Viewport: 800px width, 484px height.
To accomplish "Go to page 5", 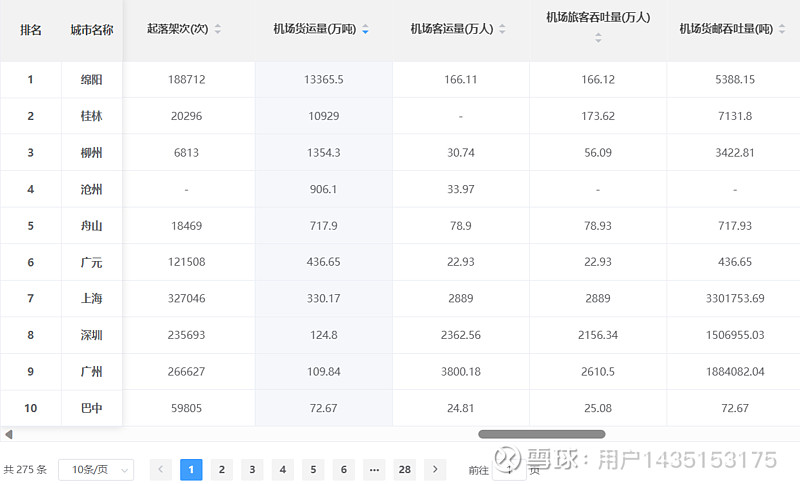I will click(x=313, y=470).
